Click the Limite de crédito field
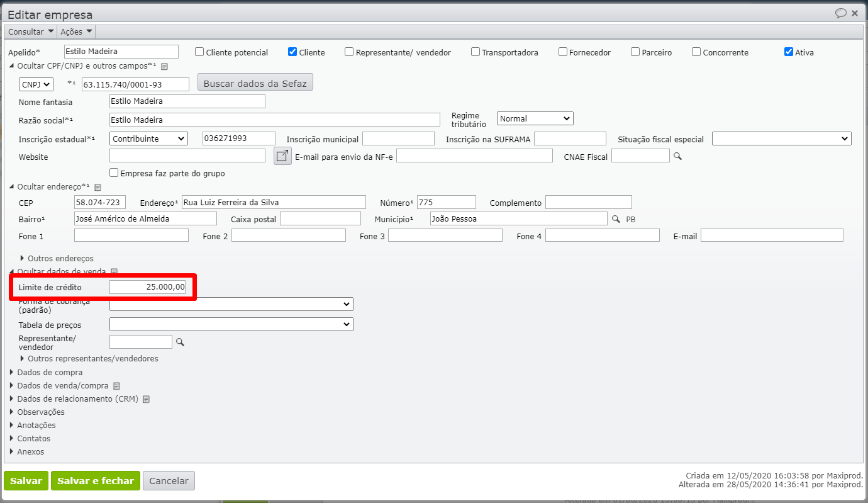The image size is (868, 503). 148,287
